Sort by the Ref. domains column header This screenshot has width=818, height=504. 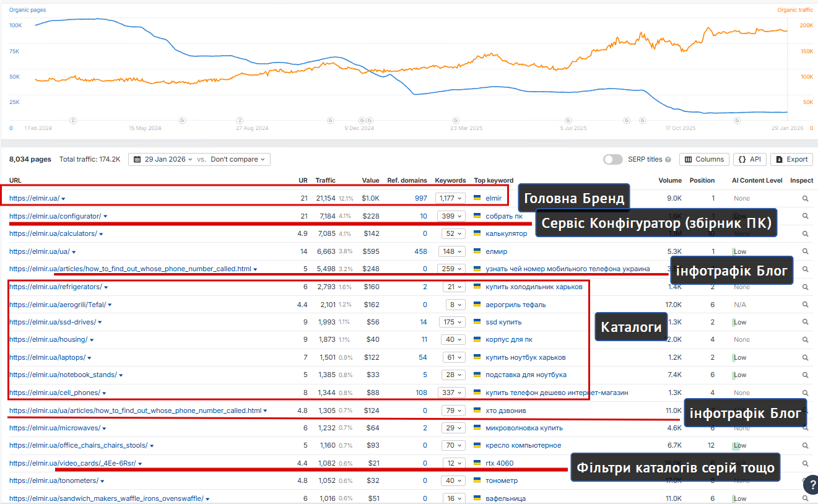407,180
